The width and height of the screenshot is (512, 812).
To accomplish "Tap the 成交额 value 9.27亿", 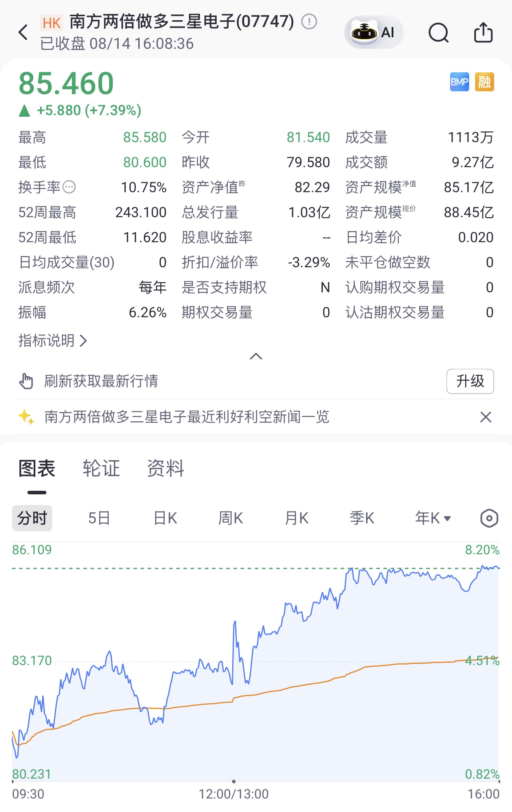I will pos(473,162).
